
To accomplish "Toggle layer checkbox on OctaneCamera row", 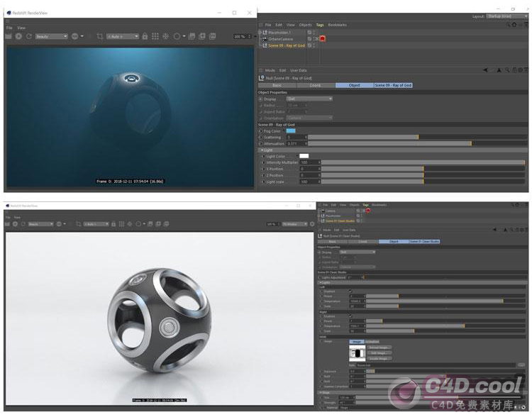I will (x=309, y=39).
